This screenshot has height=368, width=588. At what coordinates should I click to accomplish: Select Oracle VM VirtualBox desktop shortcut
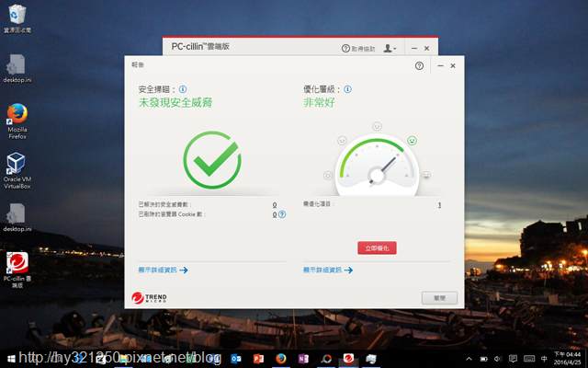point(17,171)
